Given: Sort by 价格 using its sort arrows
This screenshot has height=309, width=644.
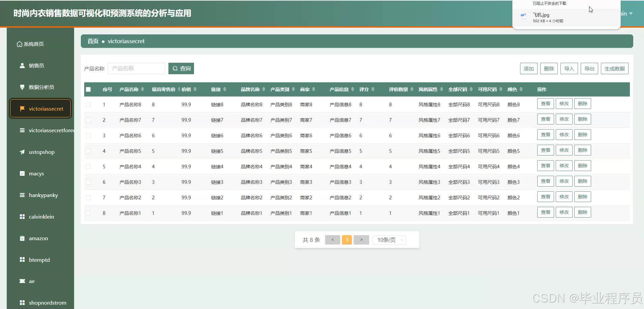Looking at the screenshot, I should click(x=195, y=89).
